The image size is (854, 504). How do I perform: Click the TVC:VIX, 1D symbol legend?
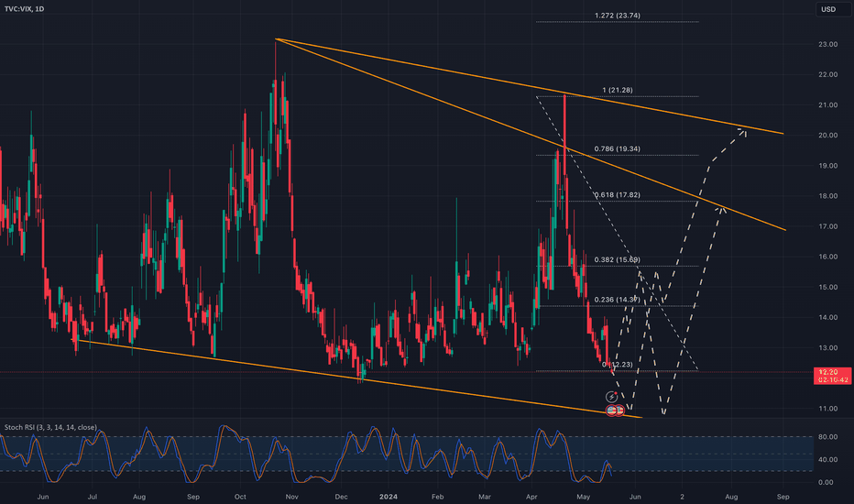tap(25, 9)
